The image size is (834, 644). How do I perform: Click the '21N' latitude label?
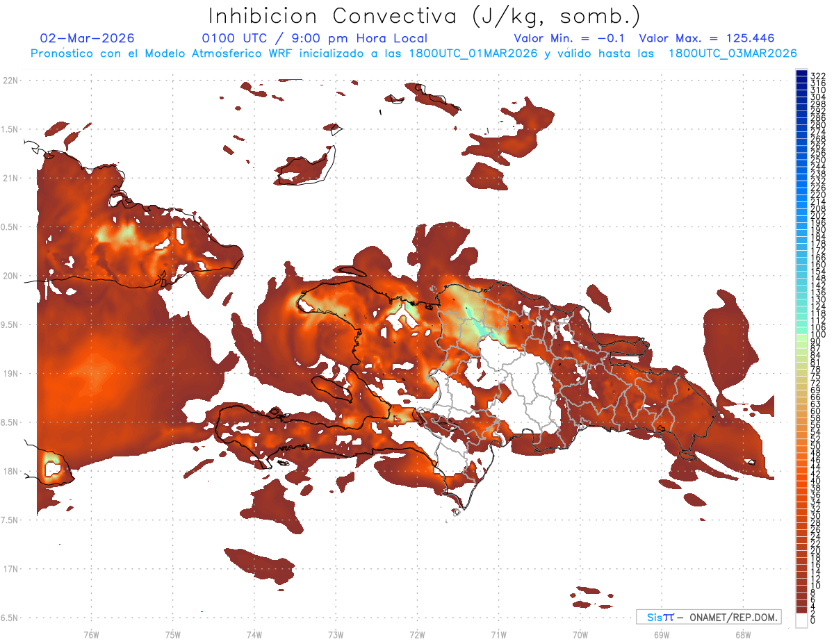pyautogui.click(x=10, y=179)
